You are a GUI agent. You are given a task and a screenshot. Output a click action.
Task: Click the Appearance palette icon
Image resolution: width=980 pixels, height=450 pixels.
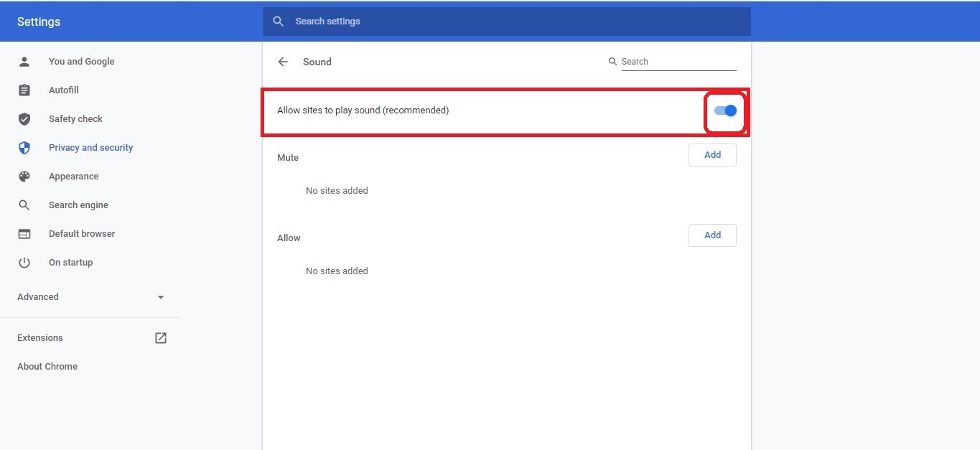(x=24, y=176)
